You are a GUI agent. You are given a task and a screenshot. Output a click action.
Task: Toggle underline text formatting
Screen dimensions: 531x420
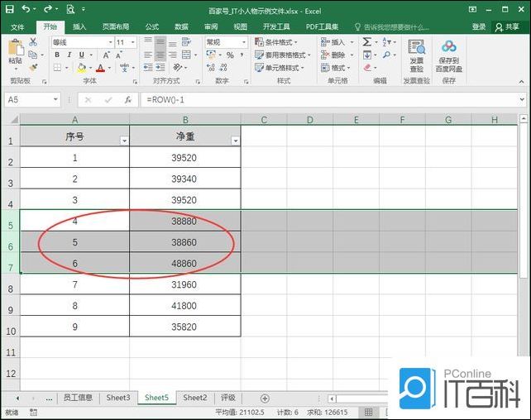(80, 55)
